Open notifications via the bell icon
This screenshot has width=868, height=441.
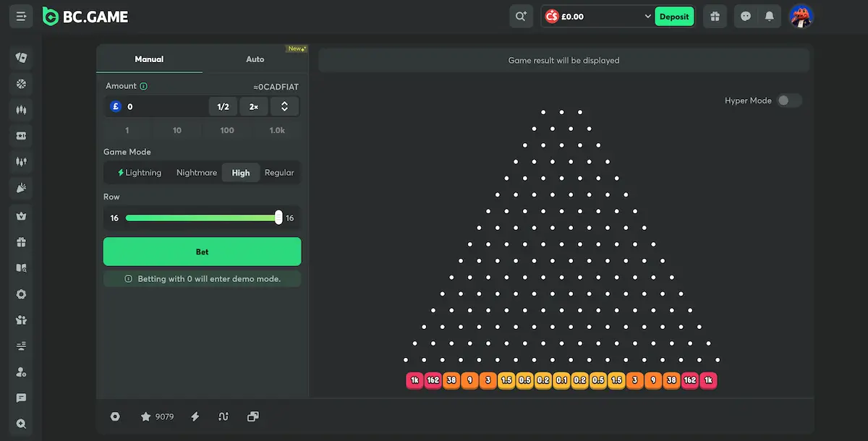tap(770, 16)
